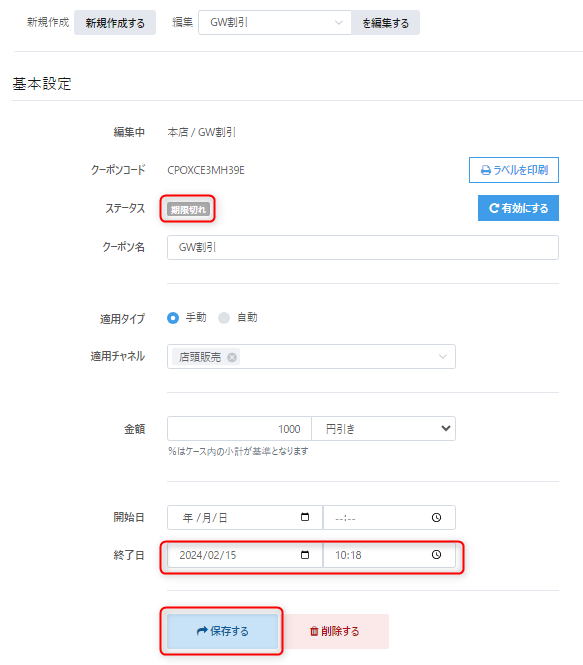Select the 手動 radio button
583x665 pixels.
173,318
